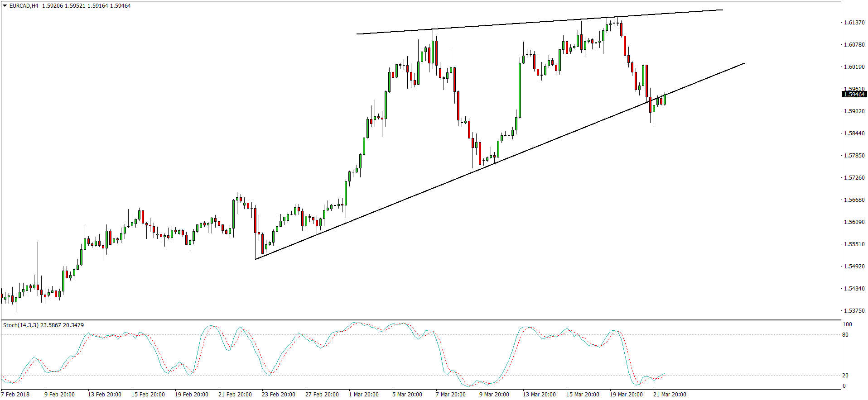This screenshot has width=868, height=400.
Task: Click the 1.59020 price axis label
Action: pyautogui.click(x=854, y=111)
